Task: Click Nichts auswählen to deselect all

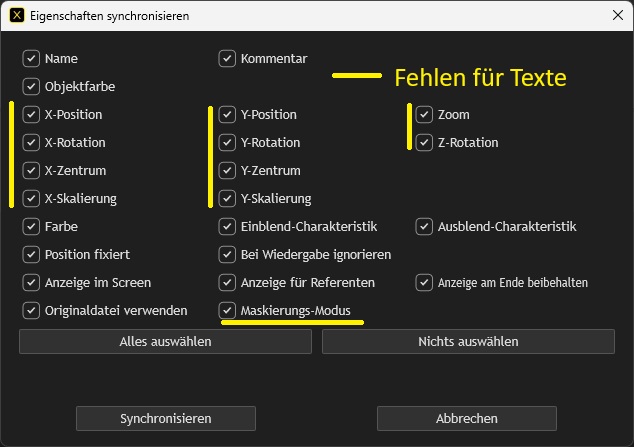Action: coord(468,342)
